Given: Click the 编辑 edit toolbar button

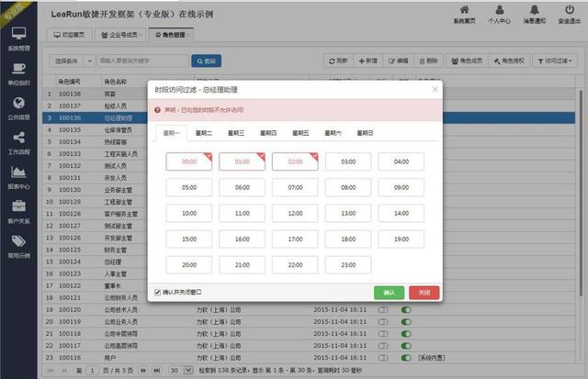Looking at the screenshot, I should pyautogui.click(x=398, y=61).
